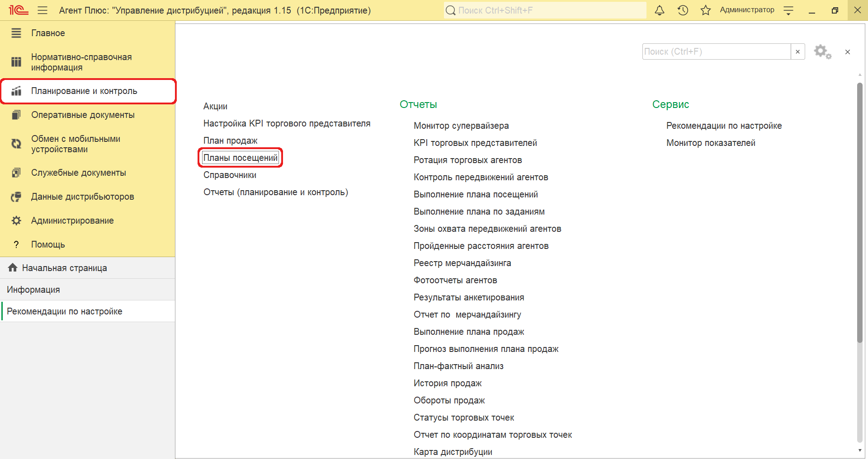
Task: Switch to Информация tab
Action: [x=88, y=290]
